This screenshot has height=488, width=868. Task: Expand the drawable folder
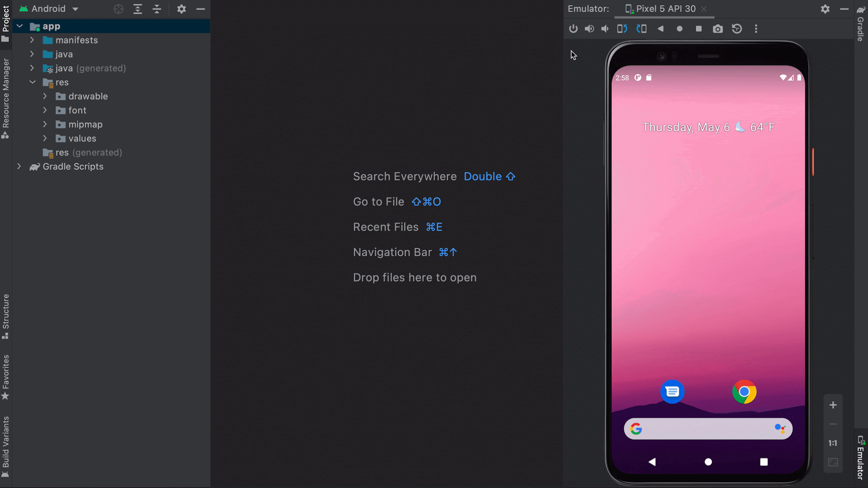tap(45, 96)
